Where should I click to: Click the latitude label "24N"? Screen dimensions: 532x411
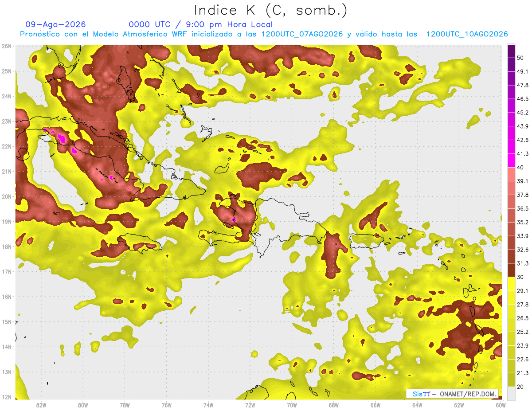tap(6, 96)
